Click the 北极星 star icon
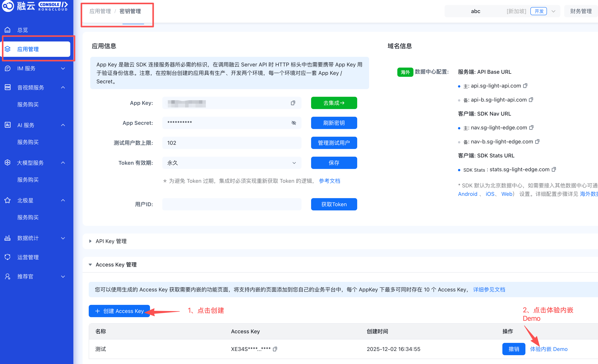 [7, 200]
